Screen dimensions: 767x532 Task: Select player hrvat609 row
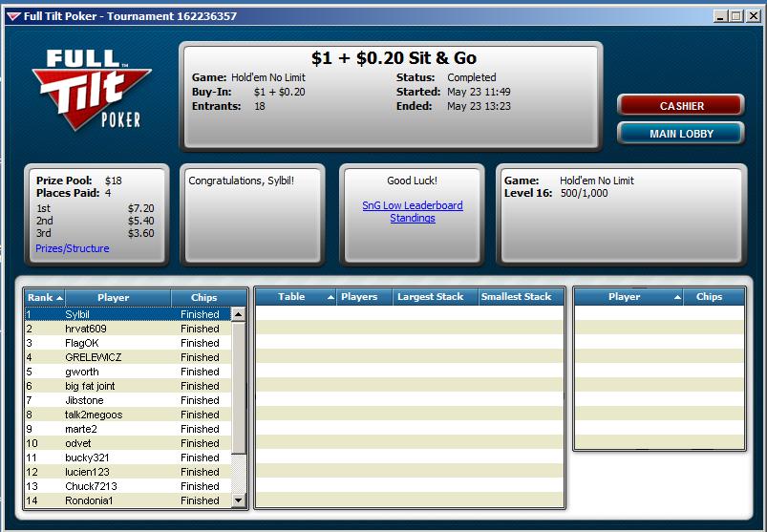point(128,329)
